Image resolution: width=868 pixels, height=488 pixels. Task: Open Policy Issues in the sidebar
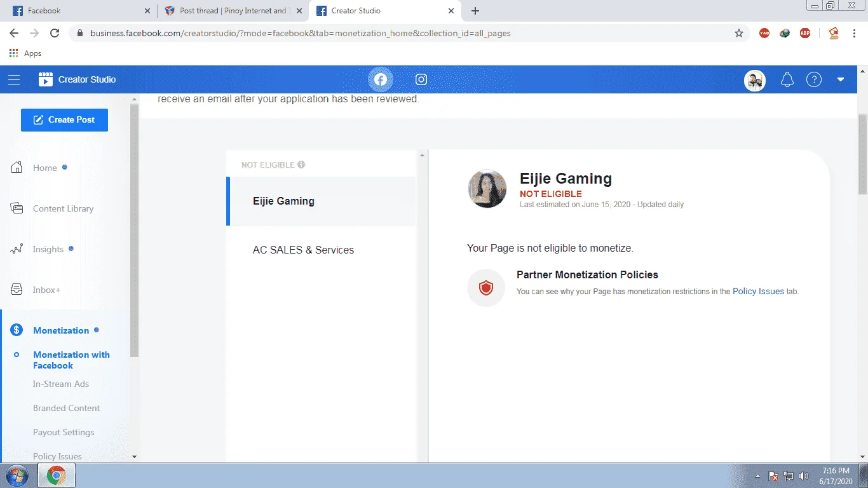point(57,456)
